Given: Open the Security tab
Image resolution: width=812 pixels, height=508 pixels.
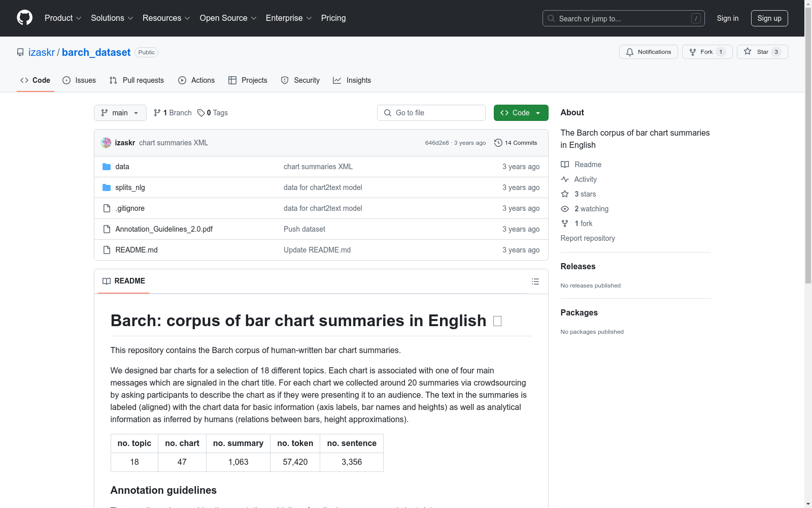Looking at the screenshot, I should [x=300, y=80].
